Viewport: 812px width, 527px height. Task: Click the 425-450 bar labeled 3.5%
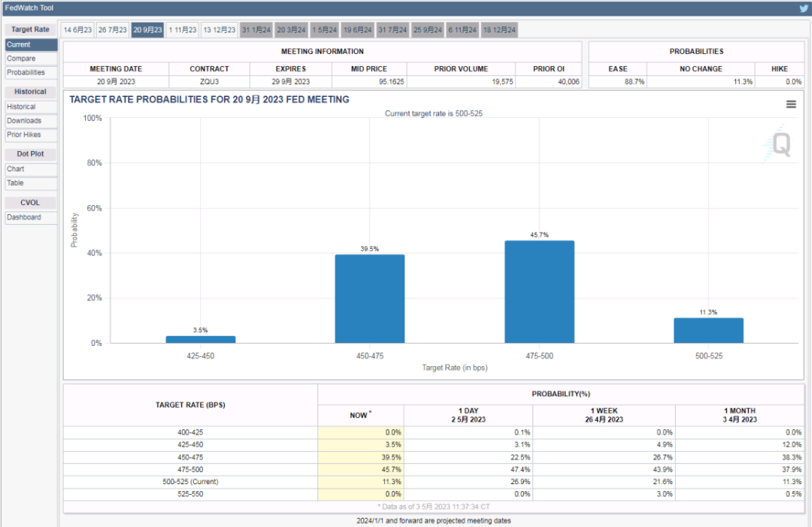[201, 339]
